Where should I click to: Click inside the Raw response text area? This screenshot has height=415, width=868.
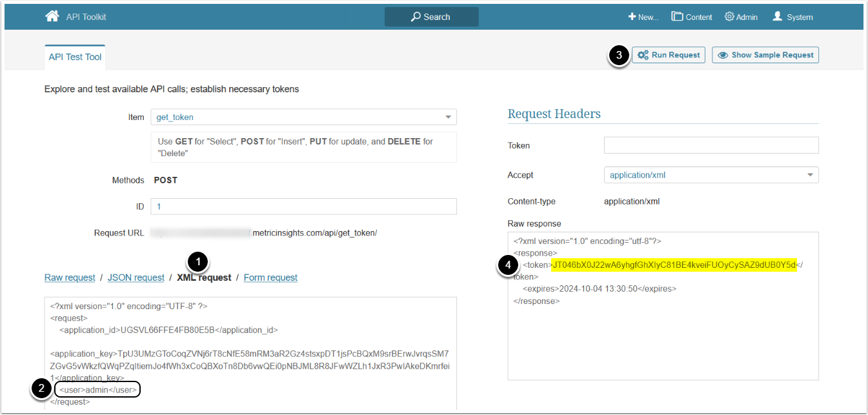pos(663,306)
